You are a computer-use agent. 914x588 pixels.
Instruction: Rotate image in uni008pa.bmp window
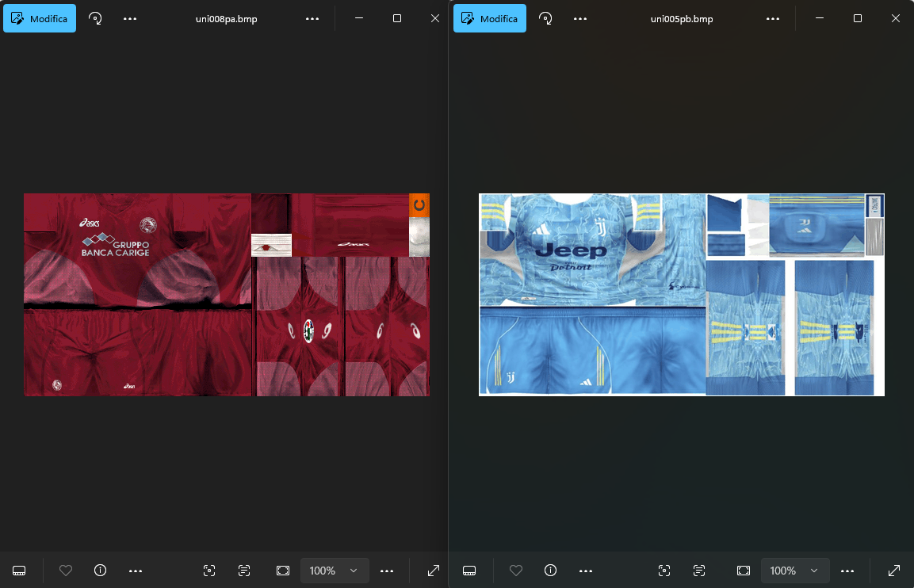tap(95, 19)
